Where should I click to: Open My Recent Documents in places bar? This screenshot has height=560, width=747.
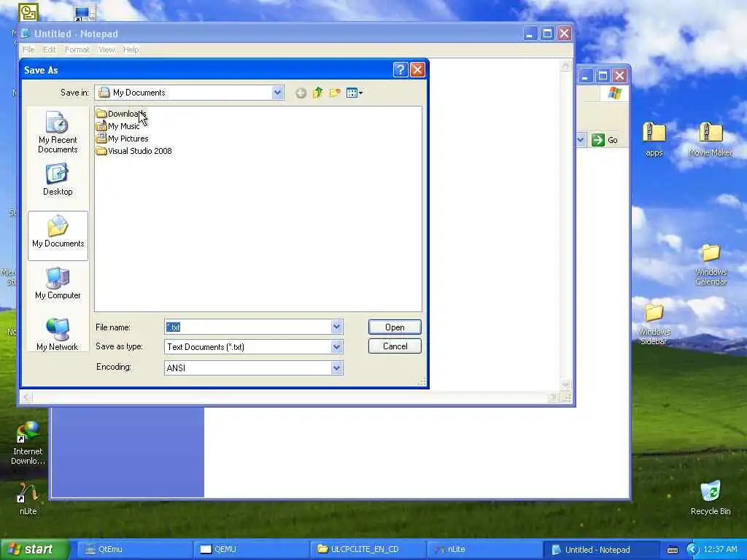[58, 133]
